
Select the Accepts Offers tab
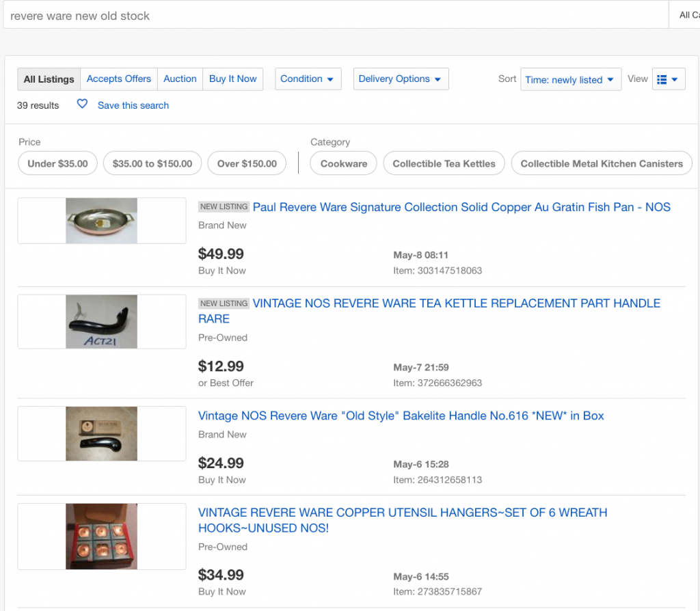coord(119,79)
